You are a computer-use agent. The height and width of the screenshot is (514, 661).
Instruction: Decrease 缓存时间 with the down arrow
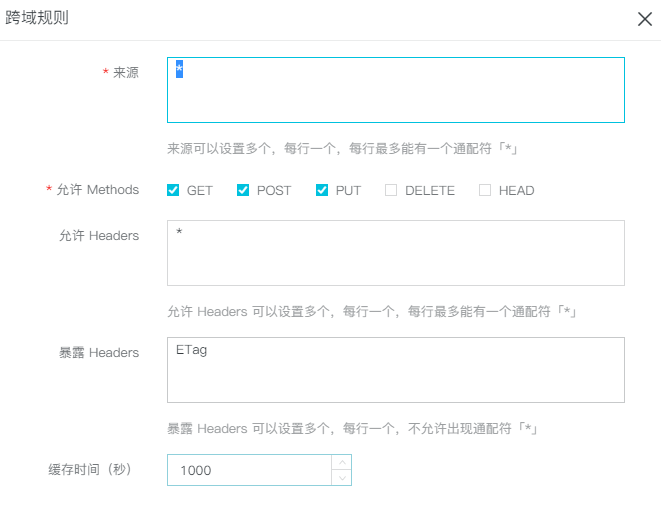(341, 478)
